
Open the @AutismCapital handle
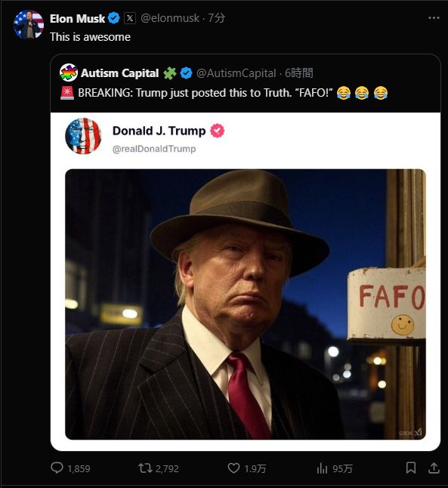236,73
